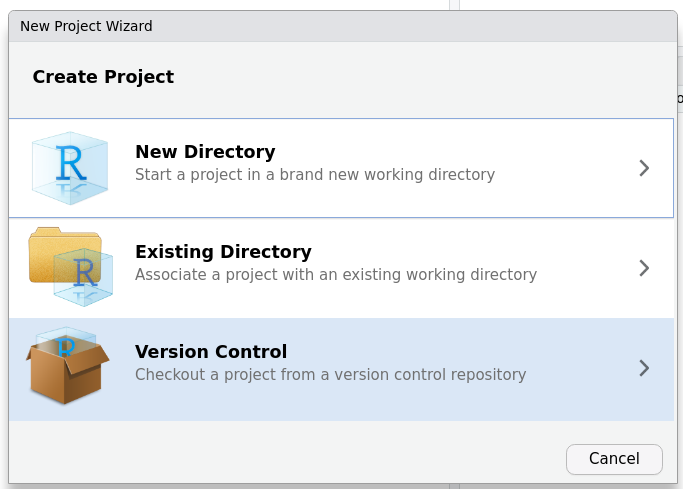Click "brand new working directory" phrase

pos(395,175)
